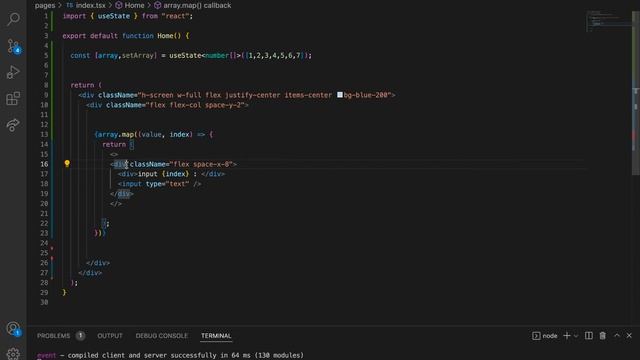This screenshot has height=360, width=640.
Task: Click the editor vertical scrollbar
Action: (x=636, y=94)
